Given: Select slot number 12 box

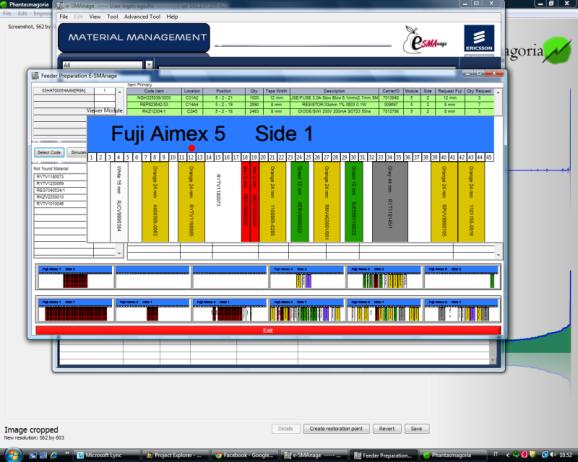Looking at the screenshot, I should tap(191, 157).
